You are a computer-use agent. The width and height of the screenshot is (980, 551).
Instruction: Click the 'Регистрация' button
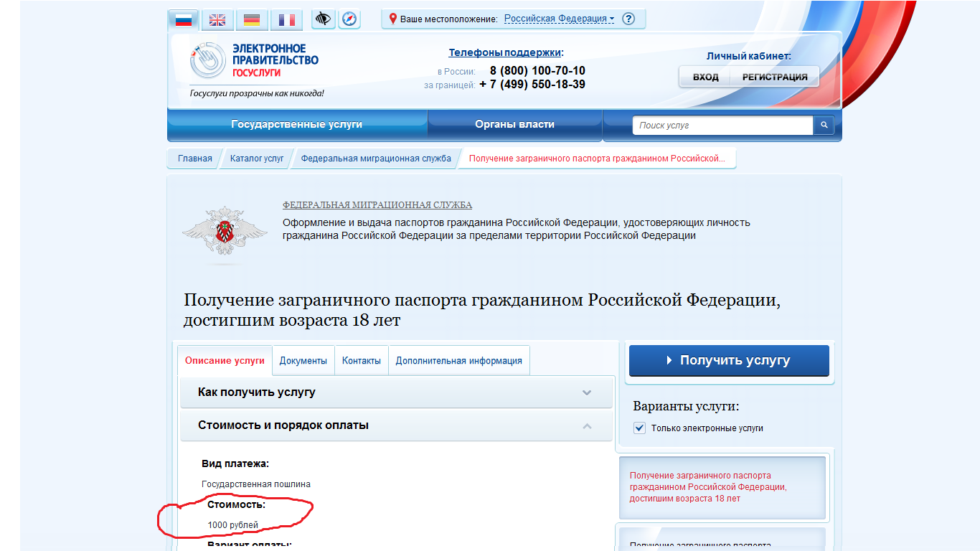pos(775,77)
